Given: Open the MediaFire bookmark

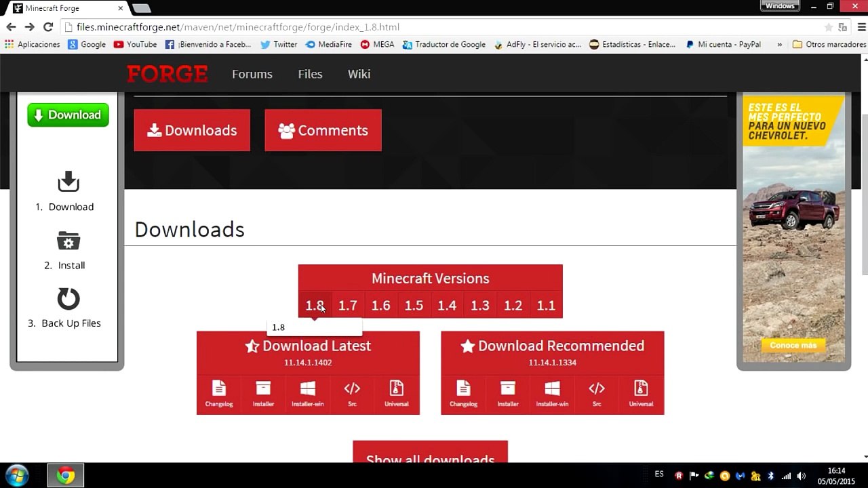Looking at the screenshot, I should pos(329,45).
